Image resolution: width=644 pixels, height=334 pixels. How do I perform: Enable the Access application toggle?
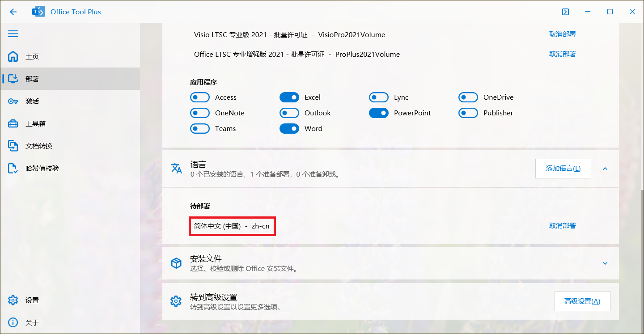click(200, 97)
